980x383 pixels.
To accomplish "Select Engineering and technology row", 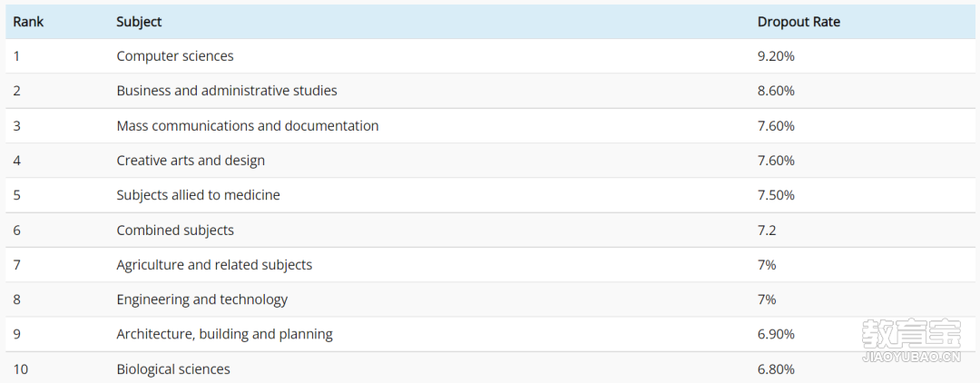I will 490,300.
